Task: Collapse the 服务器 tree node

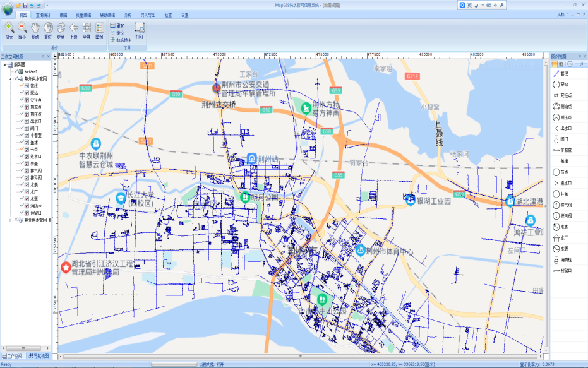Action: 4,64
